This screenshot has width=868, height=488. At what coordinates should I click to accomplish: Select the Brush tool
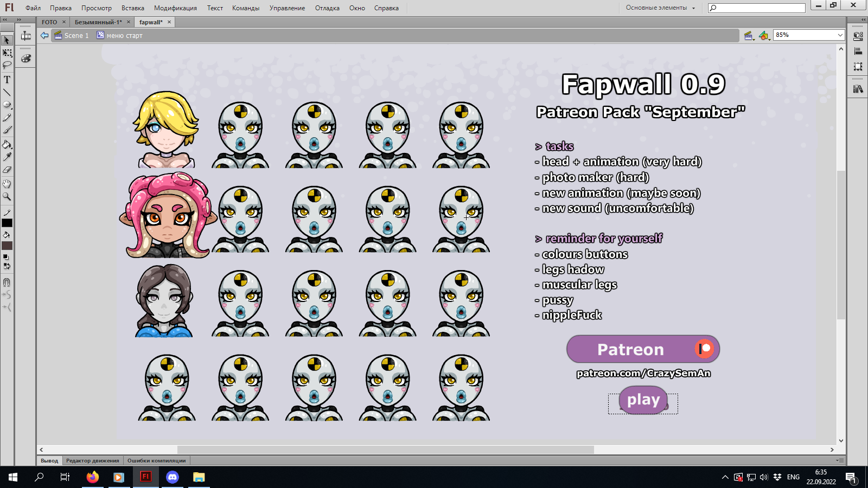pyautogui.click(x=7, y=130)
